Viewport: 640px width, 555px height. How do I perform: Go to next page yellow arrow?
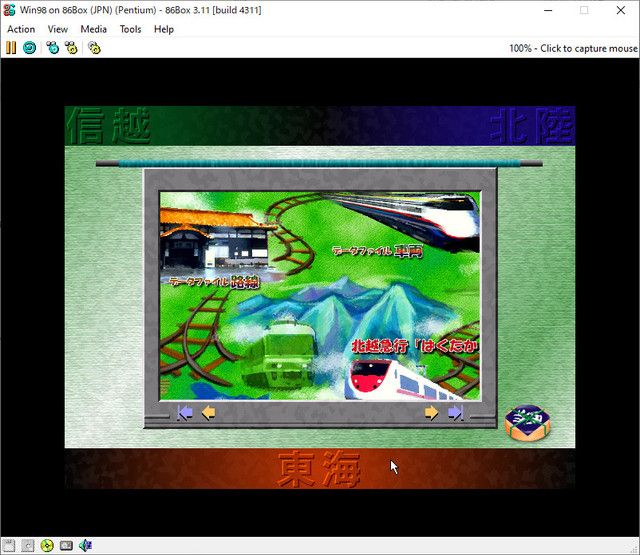coord(431,413)
